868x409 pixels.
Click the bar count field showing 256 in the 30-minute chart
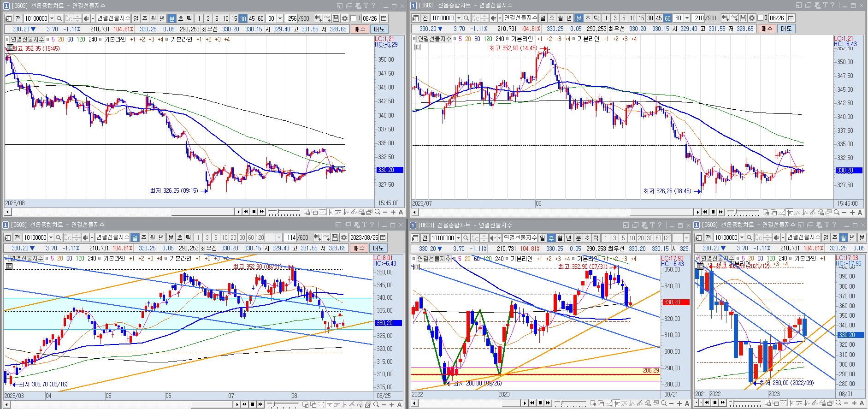[291, 18]
